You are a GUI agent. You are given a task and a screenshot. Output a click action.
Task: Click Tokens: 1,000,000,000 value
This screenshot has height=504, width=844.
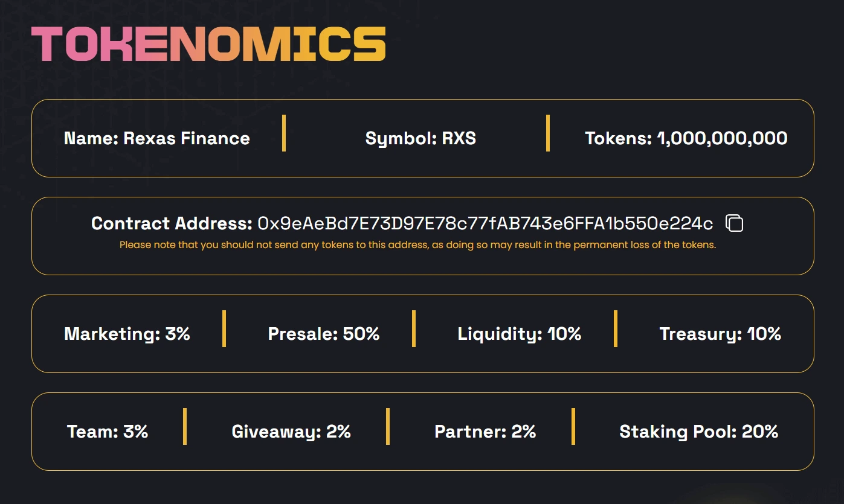tap(686, 138)
